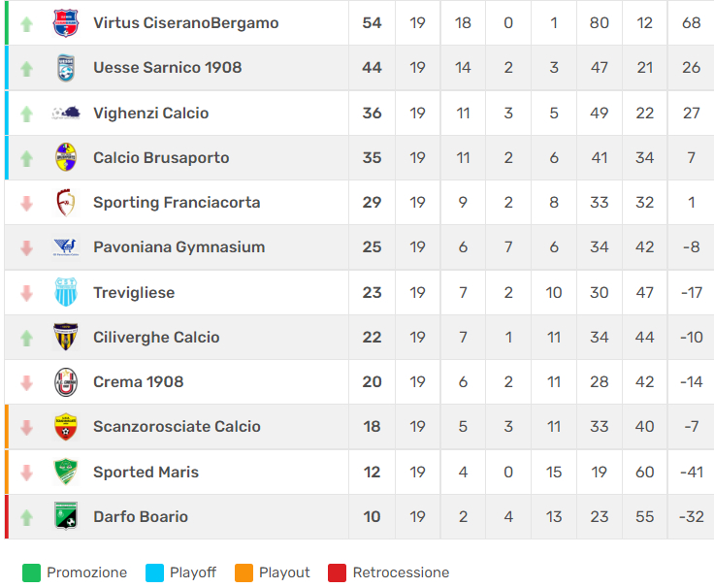This screenshot has width=714, height=588.
Task: Click the Uesse Sarnico 1908 club logo
Action: (x=66, y=67)
